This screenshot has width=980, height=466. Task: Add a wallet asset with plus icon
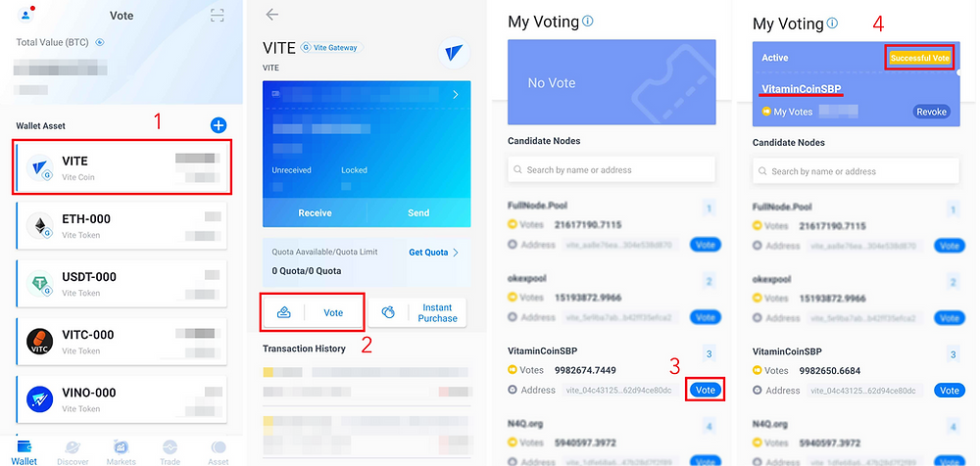pyautogui.click(x=219, y=125)
